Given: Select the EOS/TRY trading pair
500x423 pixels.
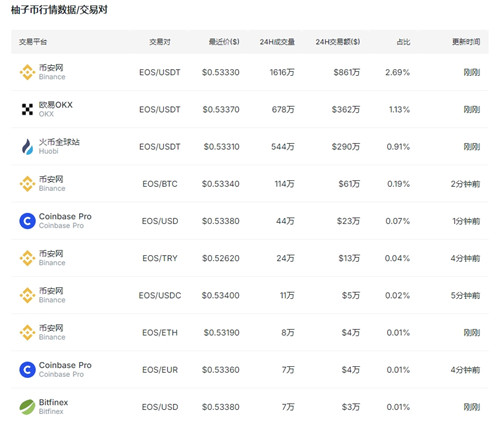Looking at the screenshot, I should (x=160, y=258).
